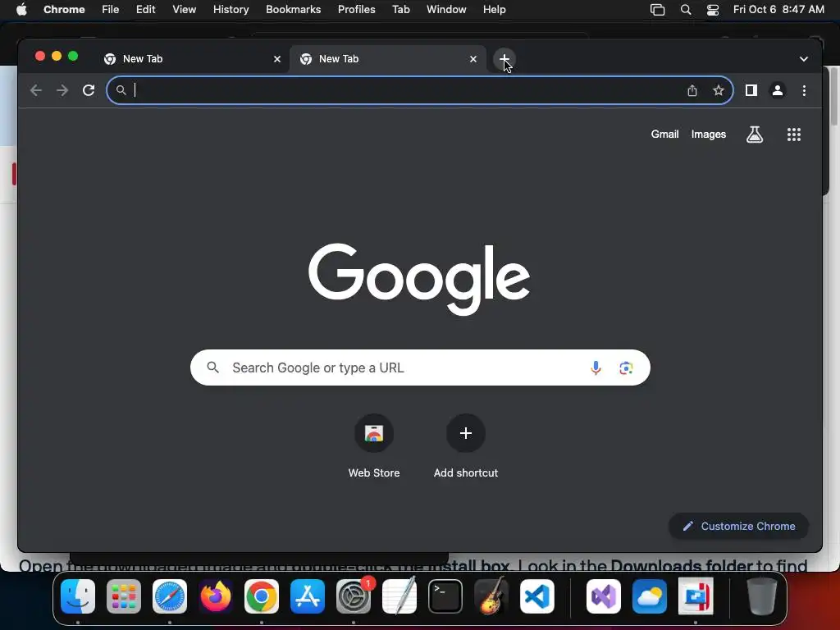The height and width of the screenshot is (630, 840).
Task: Open Spotlight search in menu bar
Action: 685,9
